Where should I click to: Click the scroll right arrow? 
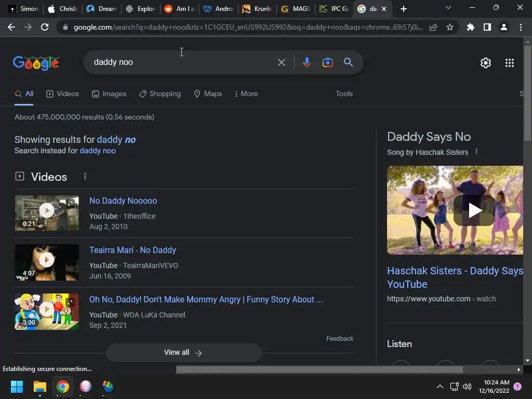[519, 369]
